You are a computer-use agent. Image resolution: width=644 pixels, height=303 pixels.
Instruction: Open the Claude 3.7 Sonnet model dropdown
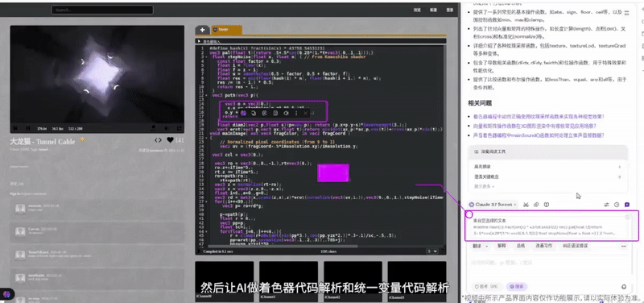493,205
